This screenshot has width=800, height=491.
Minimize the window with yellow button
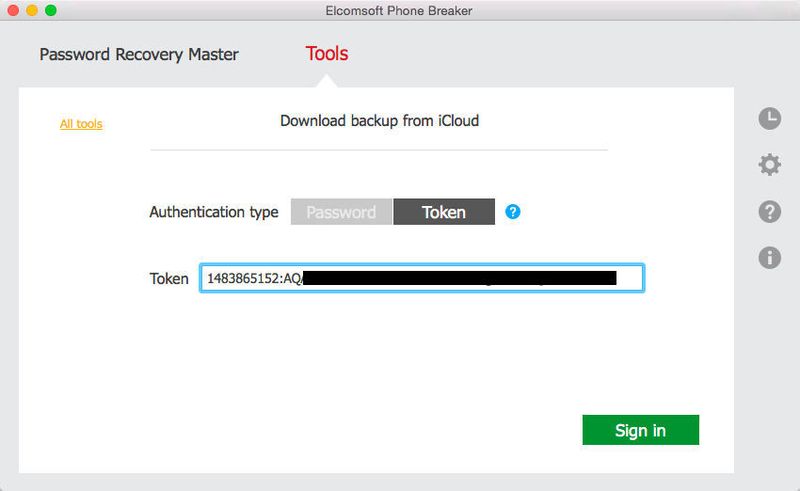32,10
